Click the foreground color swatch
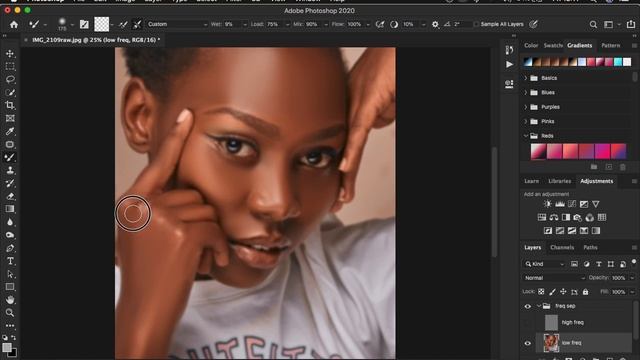 pos(6,347)
